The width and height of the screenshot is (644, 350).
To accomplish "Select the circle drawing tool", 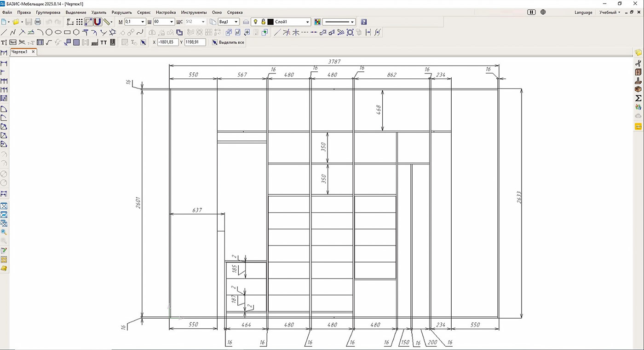I will point(49,32).
